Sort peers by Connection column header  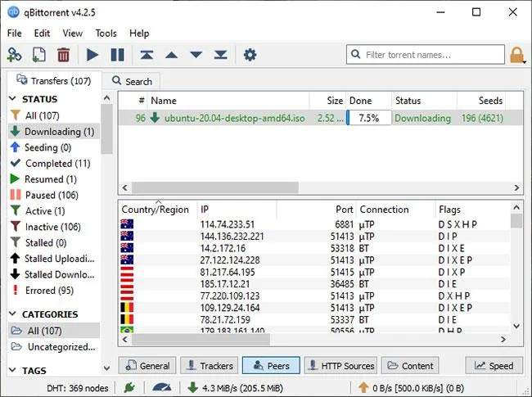(x=396, y=210)
